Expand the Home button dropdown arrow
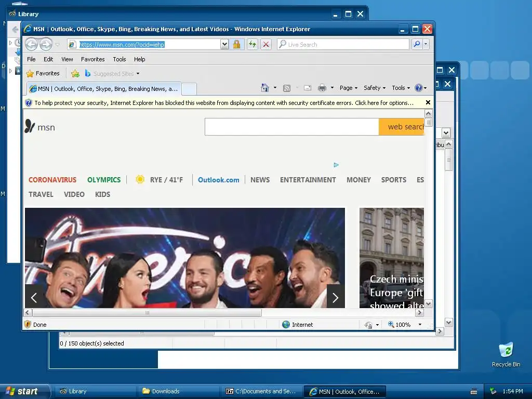Viewport: 532px width, 399px height. (x=275, y=88)
